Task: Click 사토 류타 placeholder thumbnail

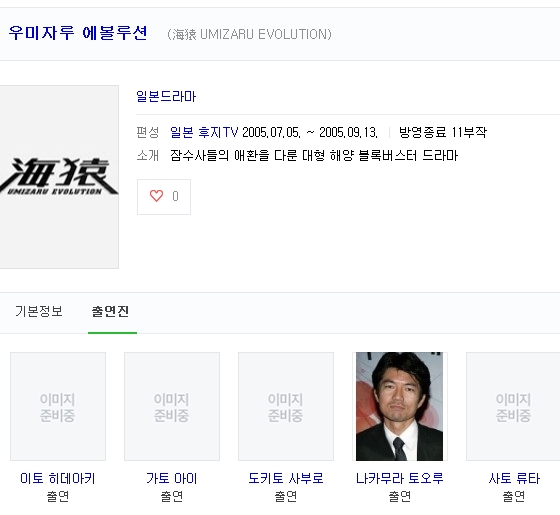Action: click(x=513, y=406)
